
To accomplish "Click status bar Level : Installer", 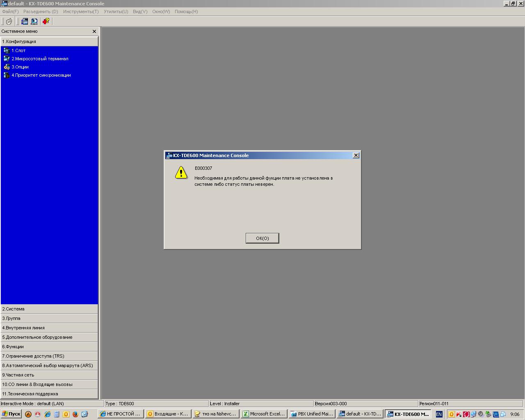I will pyautogui.click(x=261, y=404).
